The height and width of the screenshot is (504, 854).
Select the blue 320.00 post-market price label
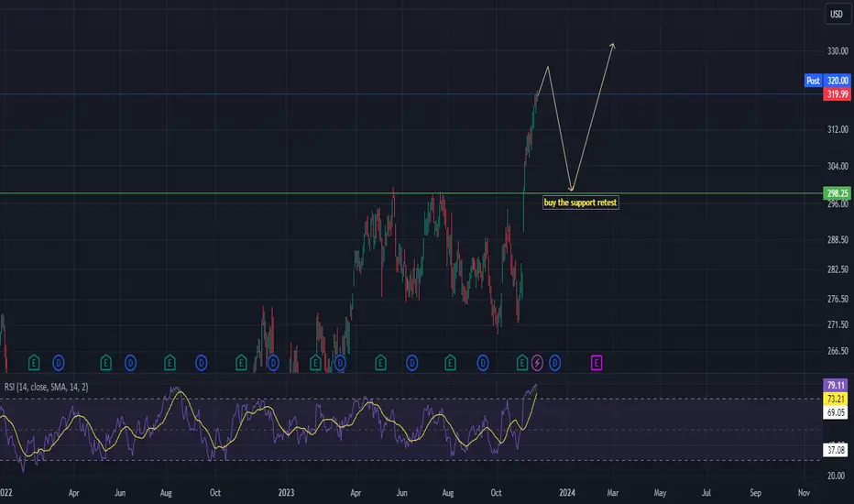(x=838, y=81)
